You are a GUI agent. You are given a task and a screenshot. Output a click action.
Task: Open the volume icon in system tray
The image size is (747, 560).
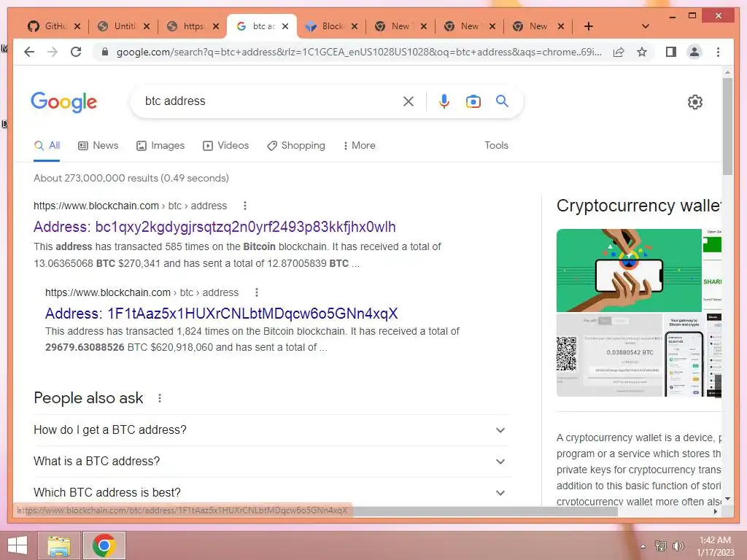(678, 545)
